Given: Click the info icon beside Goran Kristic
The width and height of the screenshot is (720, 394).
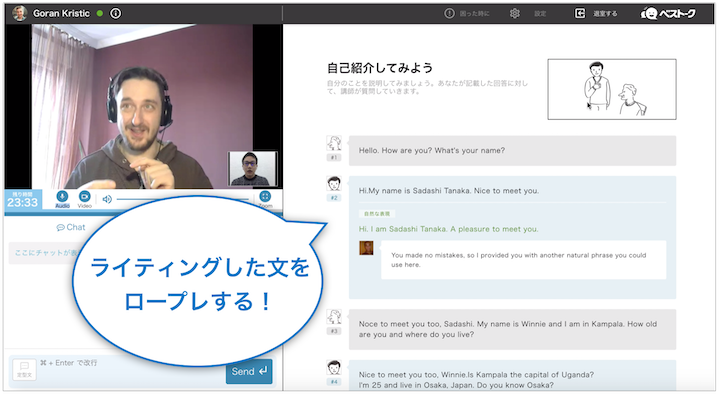Looking at the screenshot, I should pyautogui.click(x=116, y=13).
